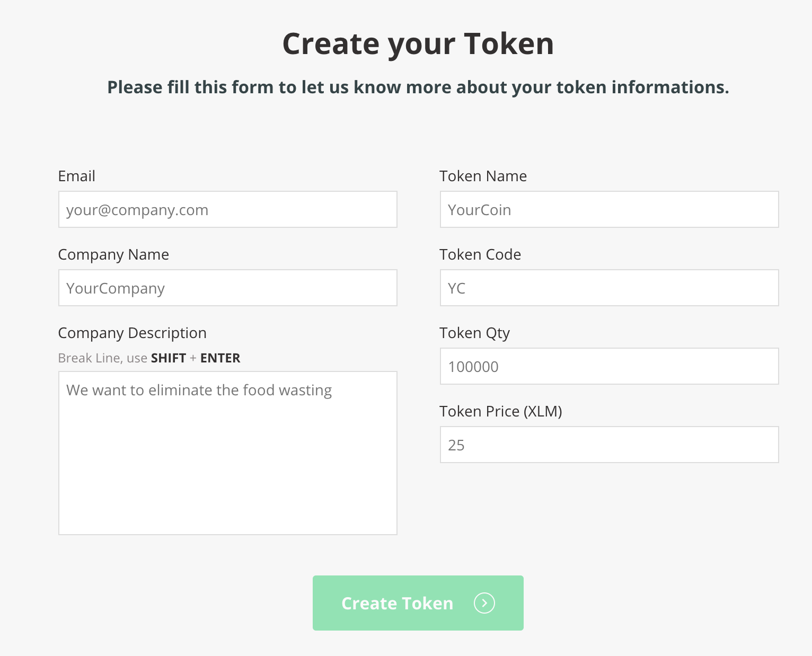The width and height of the screenshot is (812, 656).
Task: Click the Token Price (XLM) label
Action: tap(501, 412)
